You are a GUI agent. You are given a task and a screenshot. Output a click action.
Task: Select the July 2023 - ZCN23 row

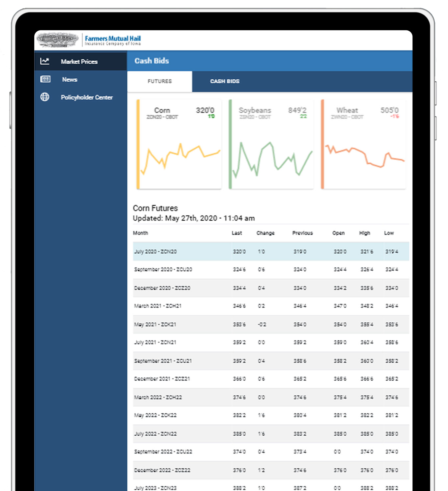[271, 485]
